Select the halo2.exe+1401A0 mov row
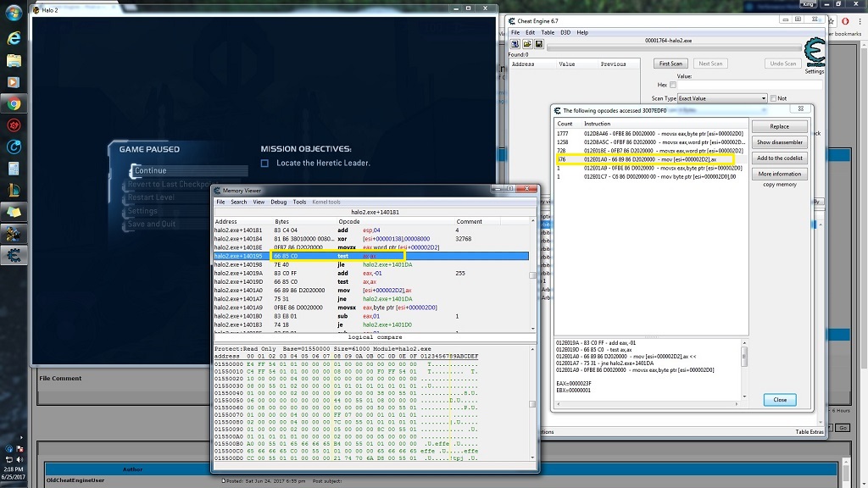This screenshot has height=488, width=868. click(371, 291)
